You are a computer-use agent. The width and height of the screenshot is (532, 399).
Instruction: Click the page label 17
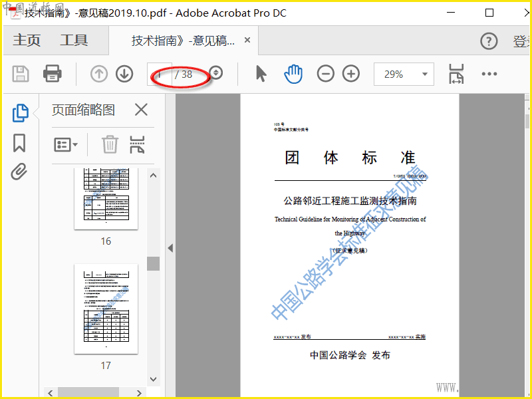tap(106, 365)
